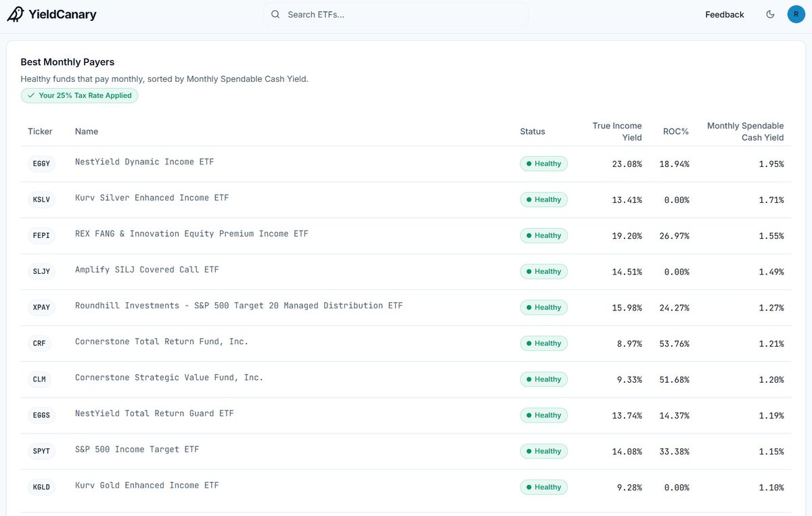The width and height of the screenshot is (812, 516).
Task: Click the Healthy badge in KSLV row
Action: (x=543, y=200)
